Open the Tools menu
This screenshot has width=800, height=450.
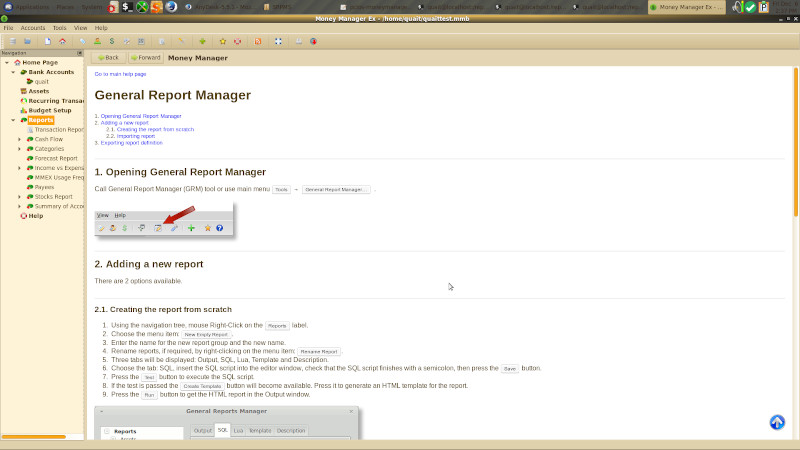point(59,28)
